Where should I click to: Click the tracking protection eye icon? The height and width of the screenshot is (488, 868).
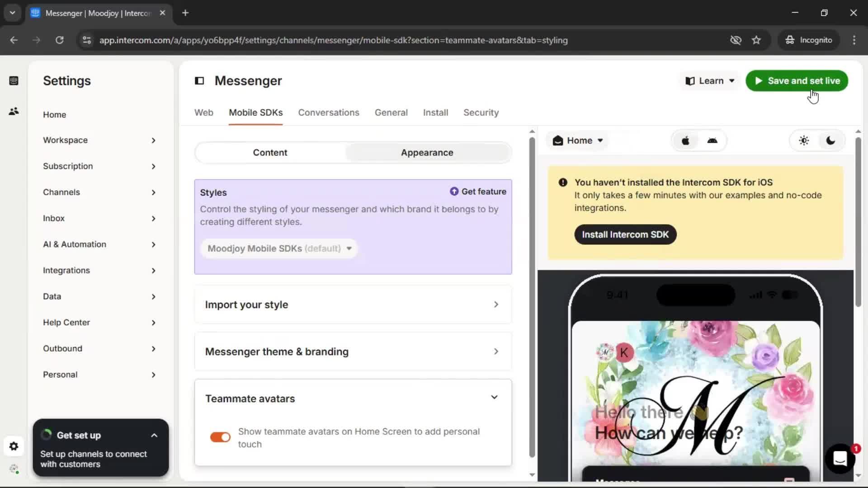[736, 40]
